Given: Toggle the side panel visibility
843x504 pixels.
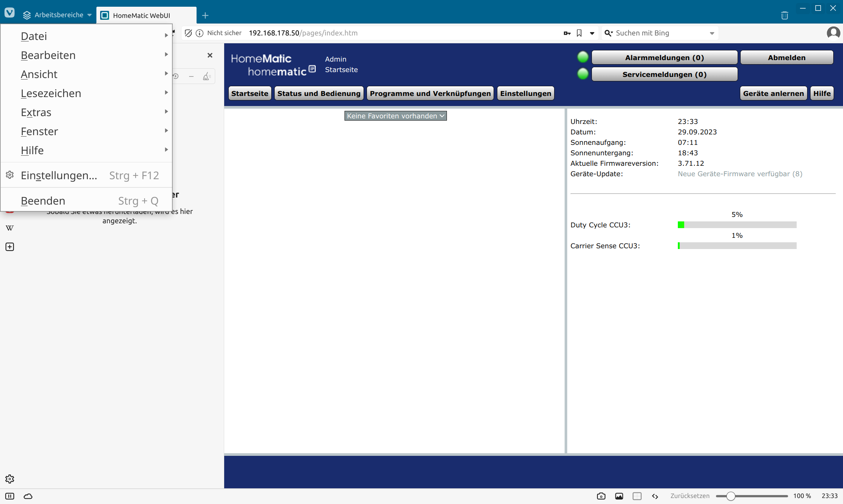Looking at the screenshot, I should click(10, 496).
